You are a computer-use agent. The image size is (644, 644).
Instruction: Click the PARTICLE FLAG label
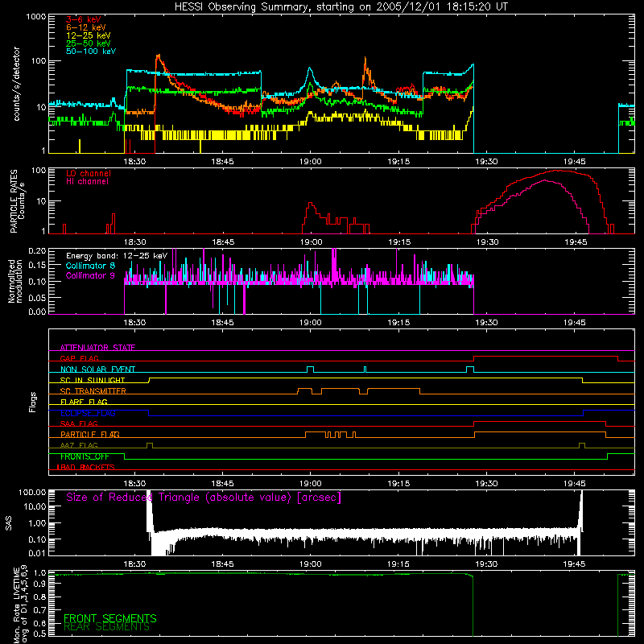click(x=90, y=435)
